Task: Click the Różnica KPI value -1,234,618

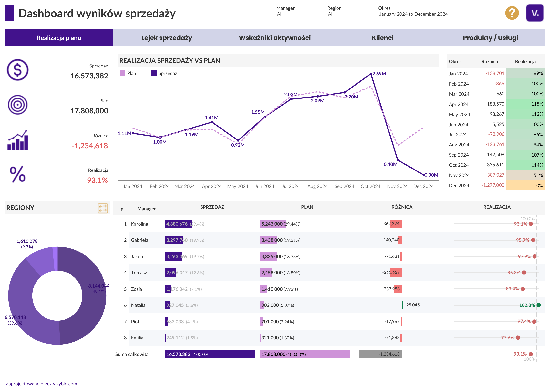Action: pos(89,146)
